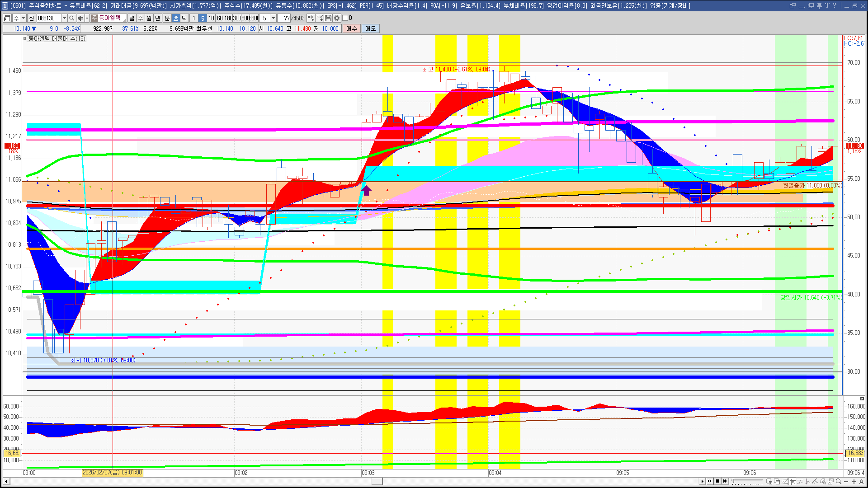Click the stock search magnifier icon
This screenshot has width=868, height=488.
71,18
